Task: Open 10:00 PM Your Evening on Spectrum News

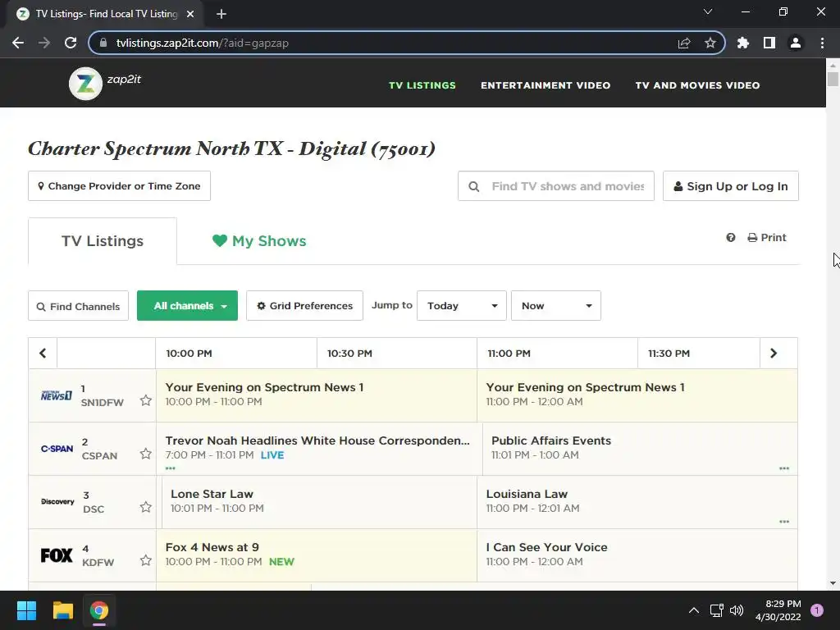Action: [317, 395]
